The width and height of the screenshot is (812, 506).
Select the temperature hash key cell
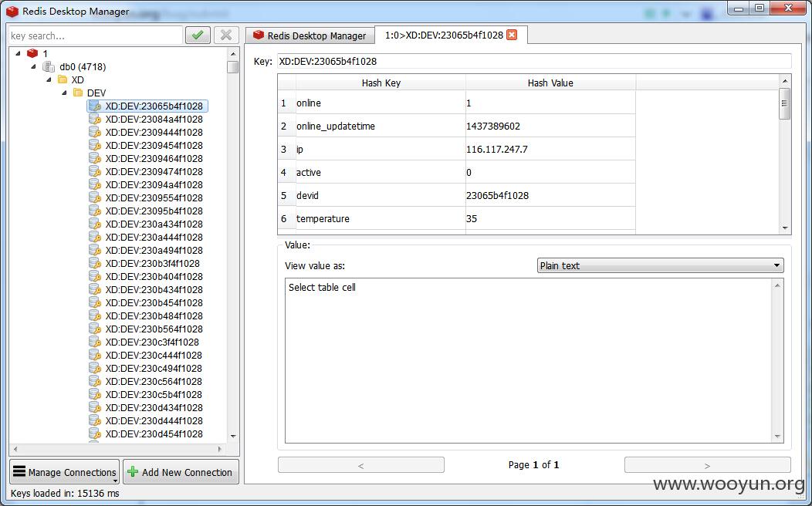381,218
